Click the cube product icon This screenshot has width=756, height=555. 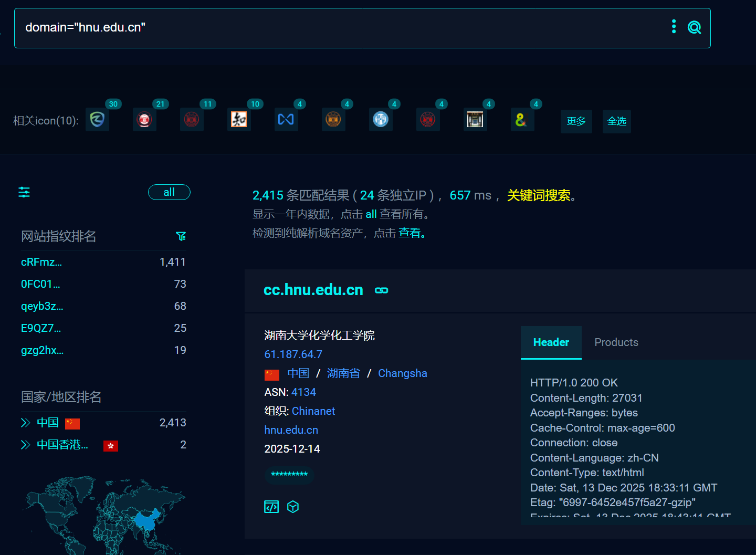293,507
